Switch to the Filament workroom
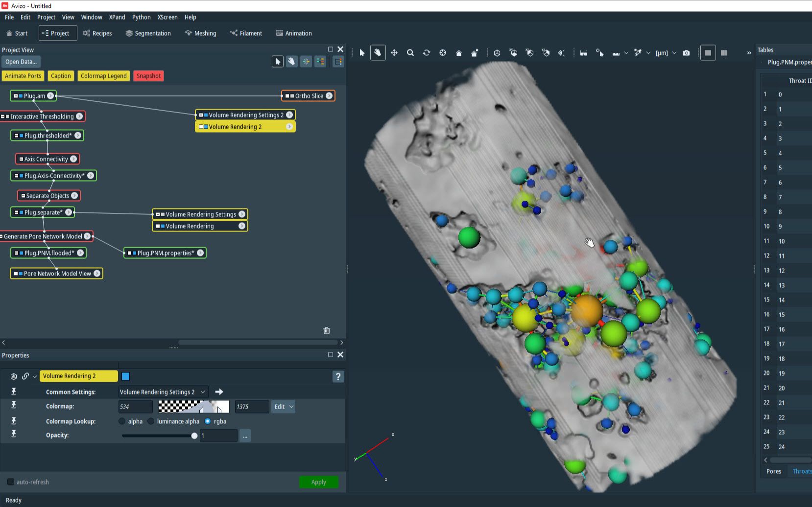This screenshot has height=507, width=812. [246, 33]
